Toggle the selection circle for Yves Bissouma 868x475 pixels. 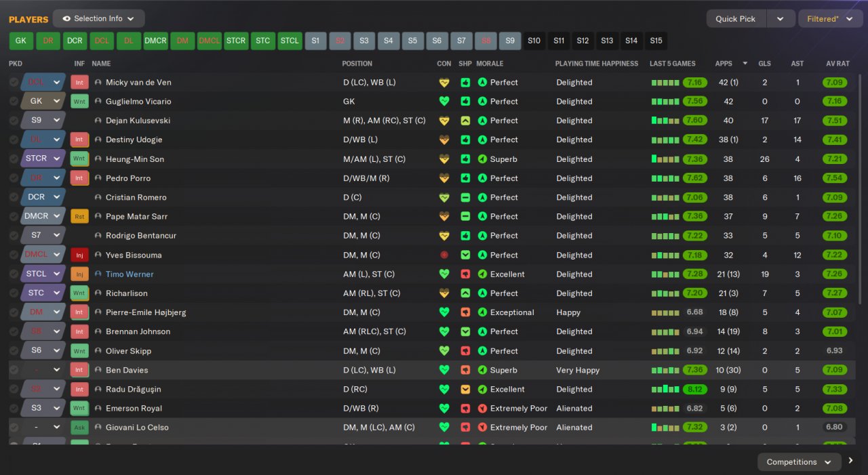click(14, 255)
